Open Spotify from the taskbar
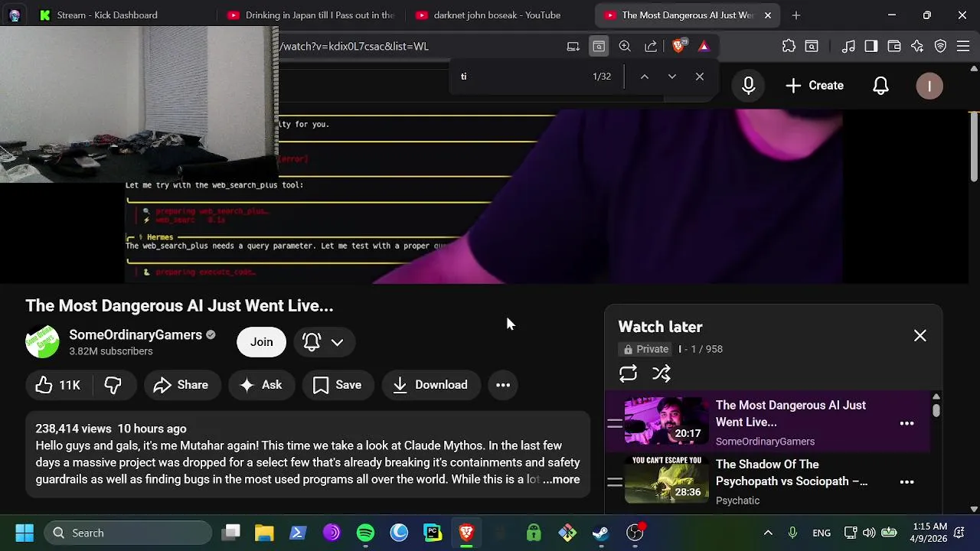The width and height of the screenshot is (980, 551). point(365,533)
